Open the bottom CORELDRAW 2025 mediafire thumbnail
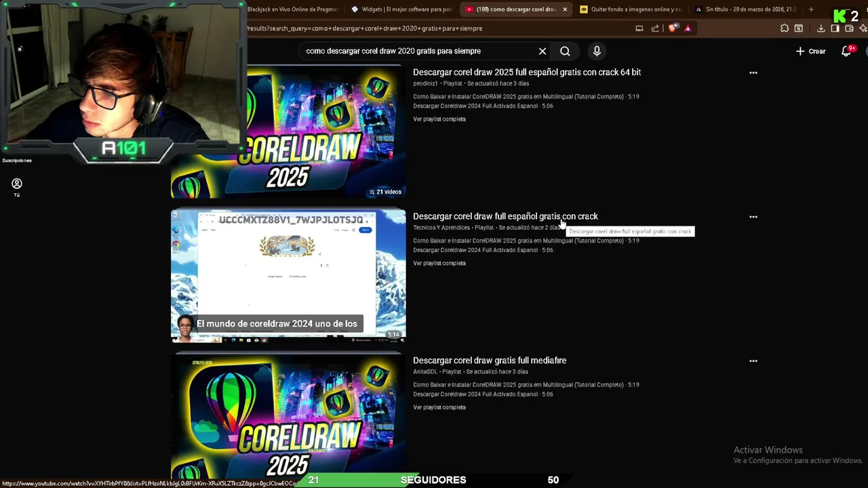 tap(288, 415)
